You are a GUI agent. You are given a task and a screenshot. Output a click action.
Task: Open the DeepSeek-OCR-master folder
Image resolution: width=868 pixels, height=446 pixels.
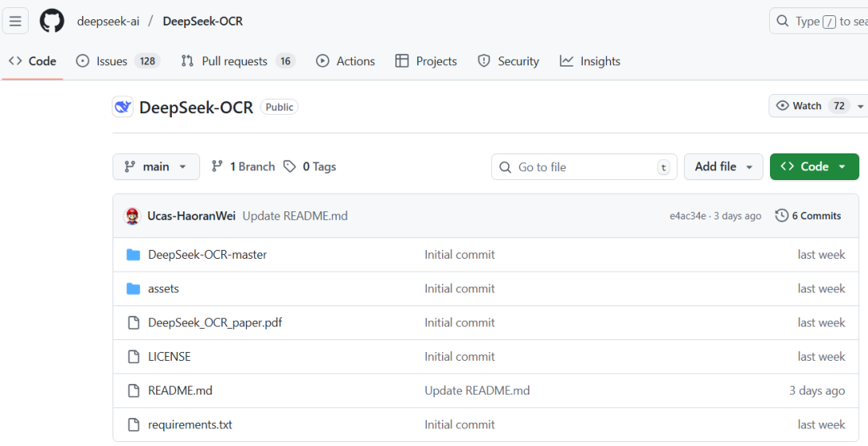pos(207,255)
